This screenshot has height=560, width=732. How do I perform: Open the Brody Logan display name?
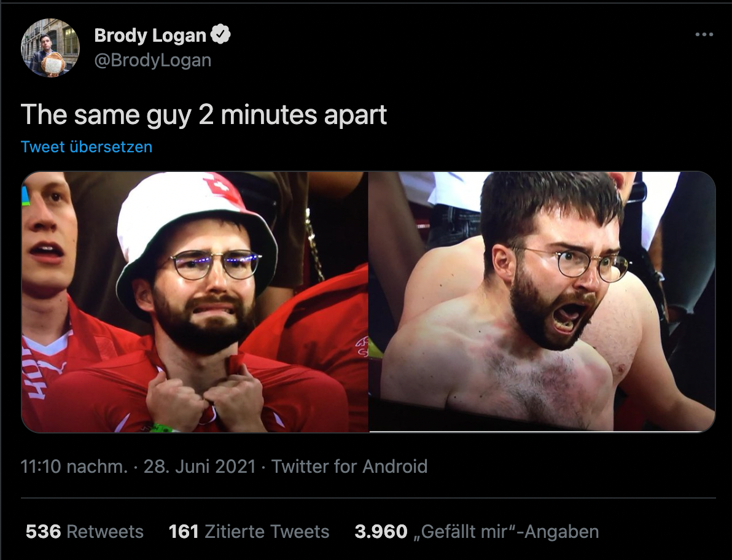pyautogui.click(x=150, y=35)
